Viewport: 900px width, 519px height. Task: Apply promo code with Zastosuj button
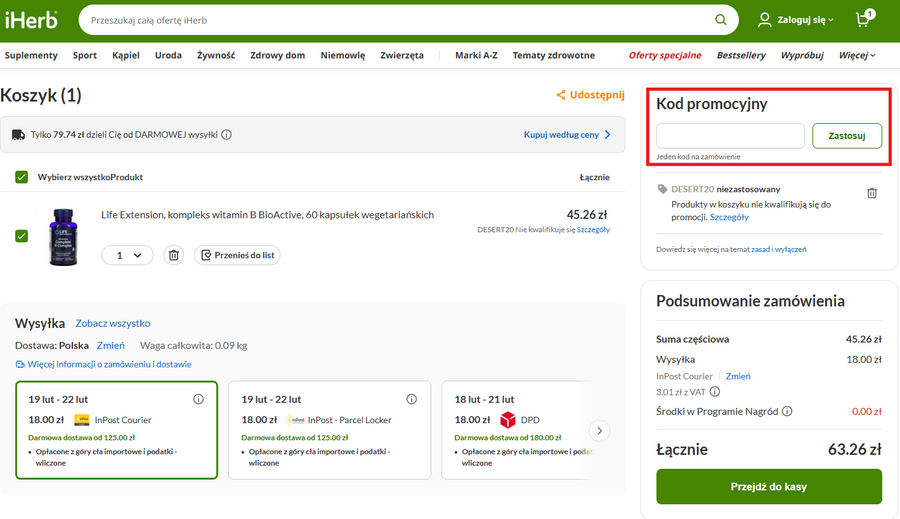tap(847, 135)
